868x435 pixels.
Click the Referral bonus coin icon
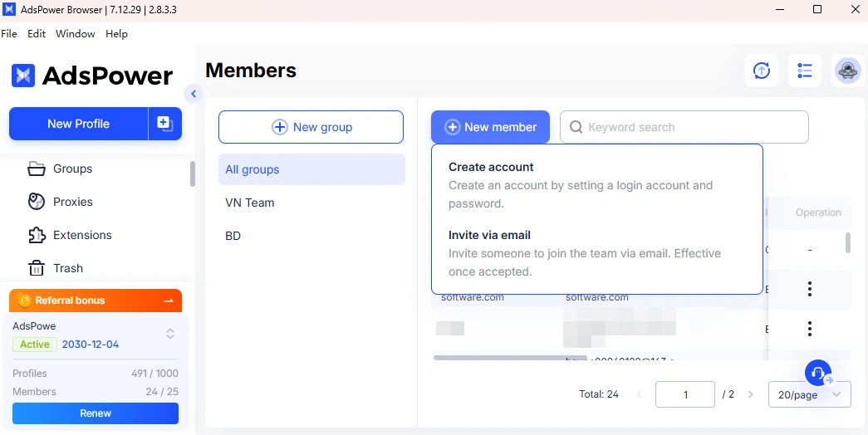point(24,300)
